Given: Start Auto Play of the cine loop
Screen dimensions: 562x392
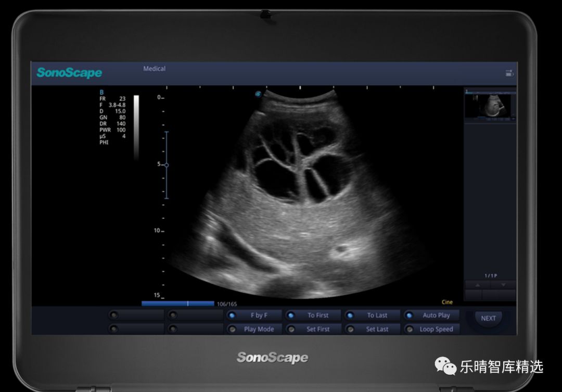Looking at the screenshot, I should [x=431, y=315].
